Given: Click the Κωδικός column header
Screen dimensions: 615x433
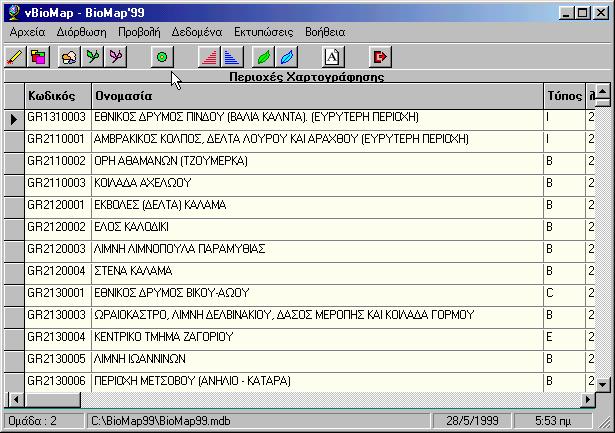Looking at the screenshot, I should 58,96.
